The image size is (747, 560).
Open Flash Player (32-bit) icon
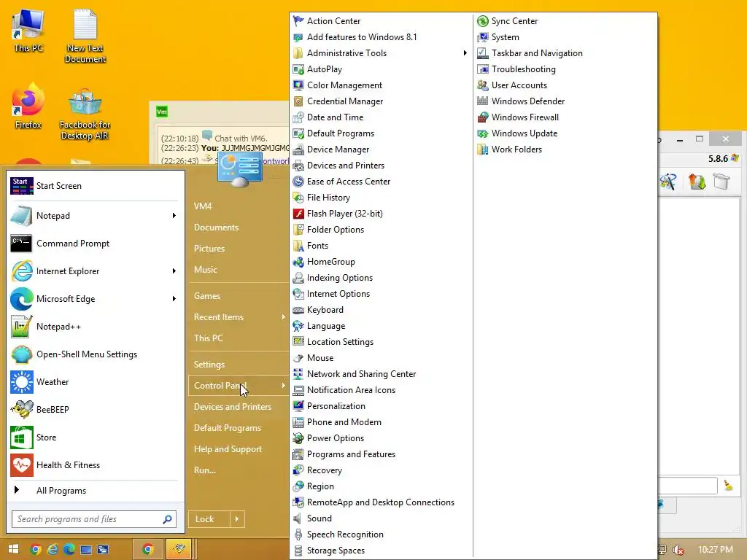pyautogui.click(x=298, y=214)
